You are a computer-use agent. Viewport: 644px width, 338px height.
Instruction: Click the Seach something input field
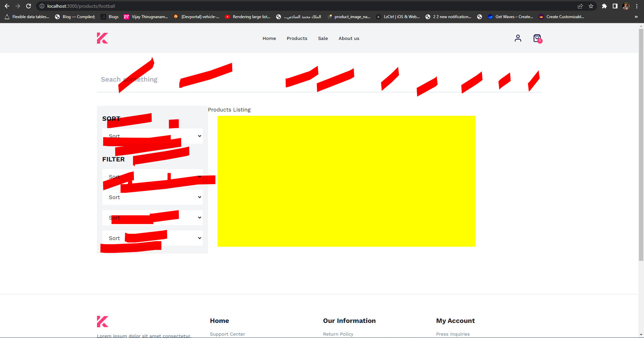[x=168, y=79]
